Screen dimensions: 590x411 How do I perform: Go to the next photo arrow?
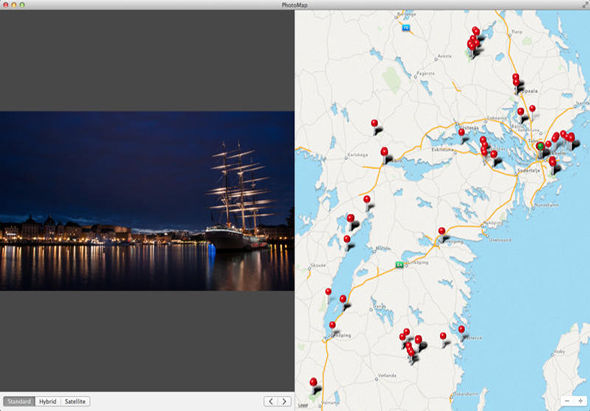284,401
